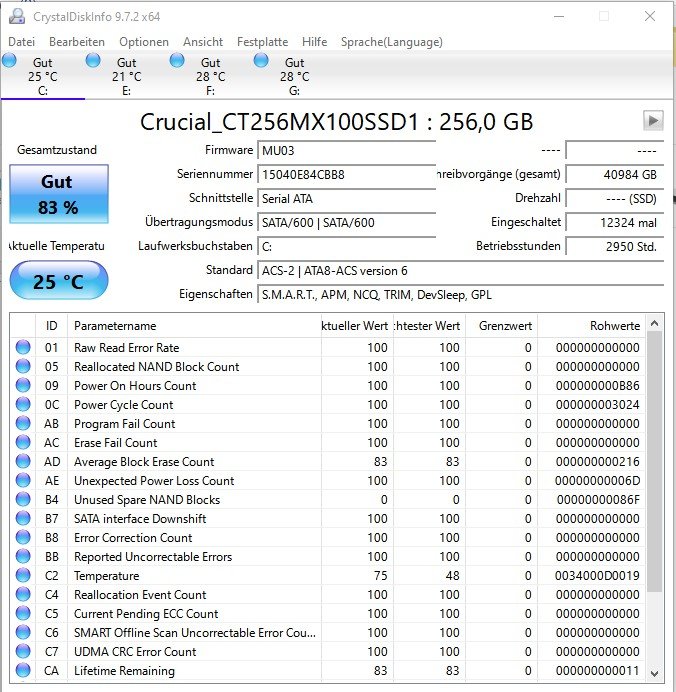
Task: Click the Gut 83 % health status button
Action: pos(59,194)
